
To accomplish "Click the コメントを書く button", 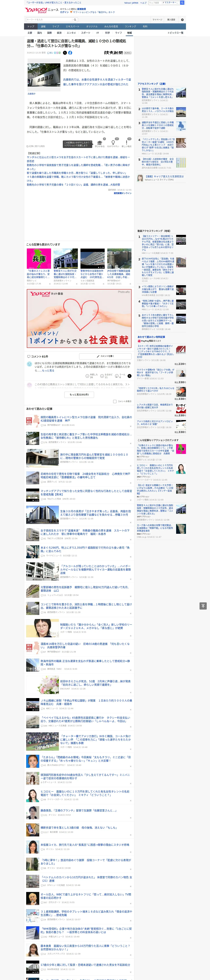I will 105,356.
